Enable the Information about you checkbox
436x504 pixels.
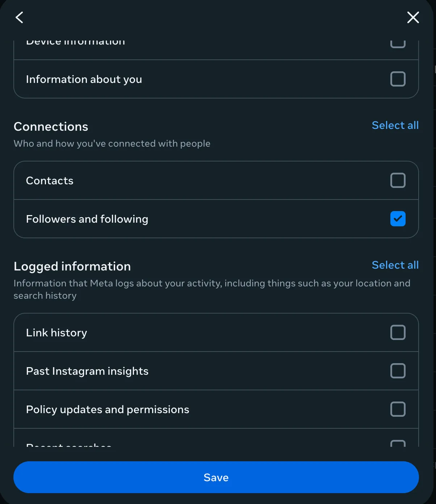398,79
